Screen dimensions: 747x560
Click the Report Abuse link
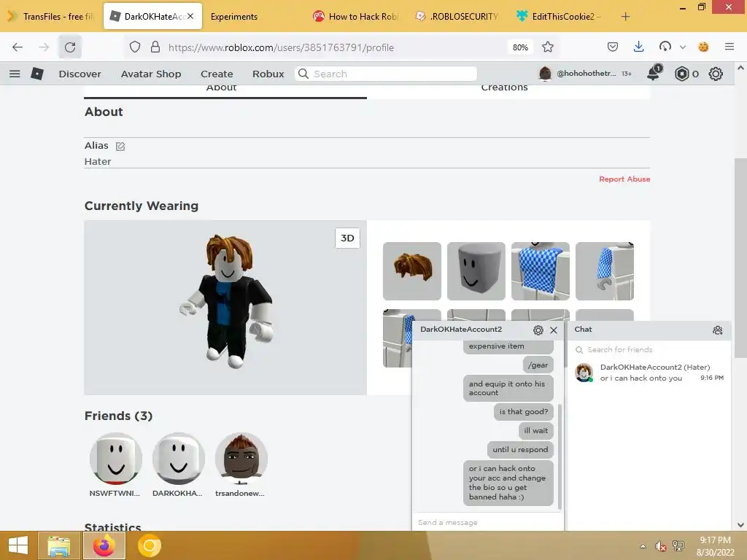[624, 179]
